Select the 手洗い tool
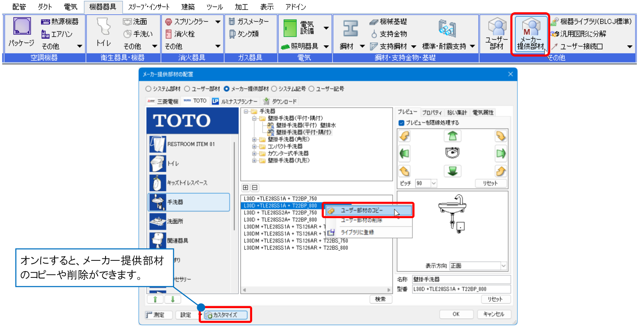The width and height of the screenshot is (644, 334). [138, 34]
